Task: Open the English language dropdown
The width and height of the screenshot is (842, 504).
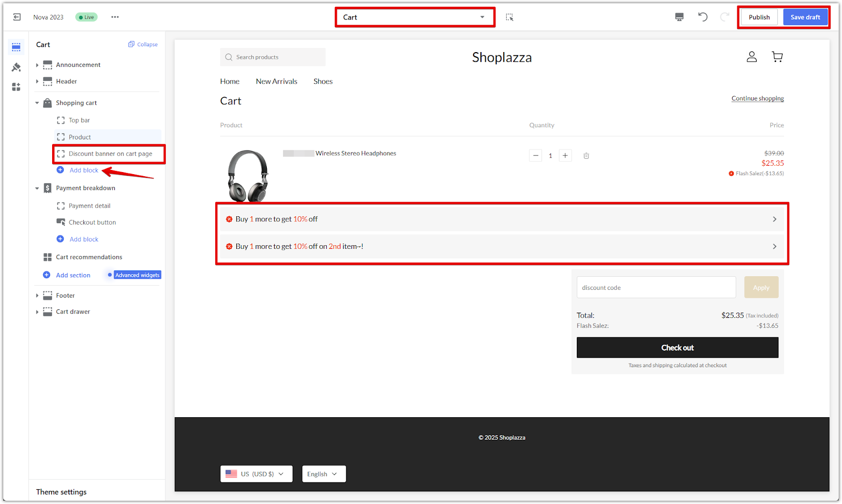Action: (324, 474)
